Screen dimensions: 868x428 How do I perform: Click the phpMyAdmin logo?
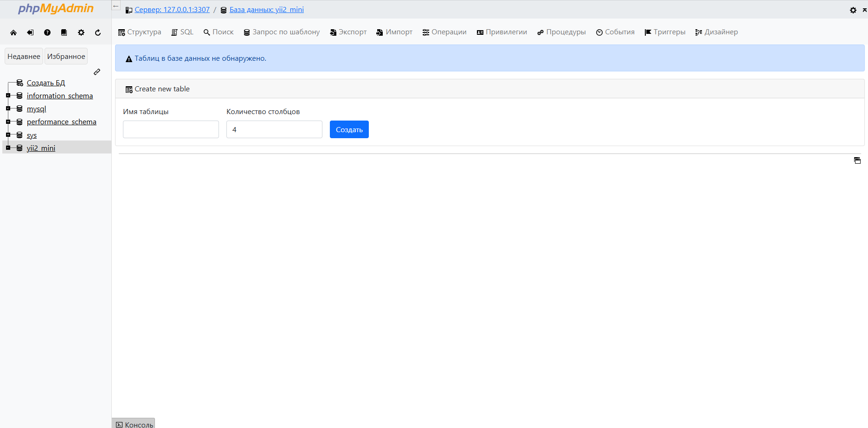pyautogui.click(x=56, y=8)
